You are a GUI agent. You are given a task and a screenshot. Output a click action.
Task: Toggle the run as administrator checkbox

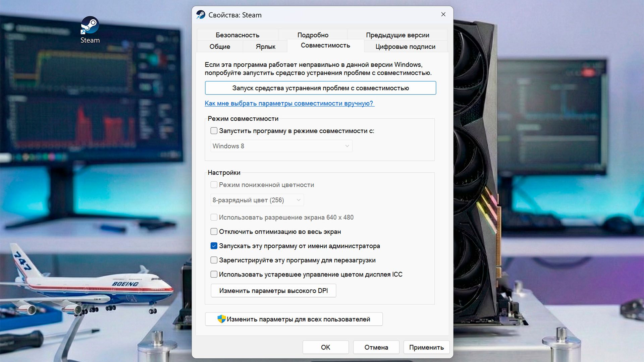click(214, 246)
